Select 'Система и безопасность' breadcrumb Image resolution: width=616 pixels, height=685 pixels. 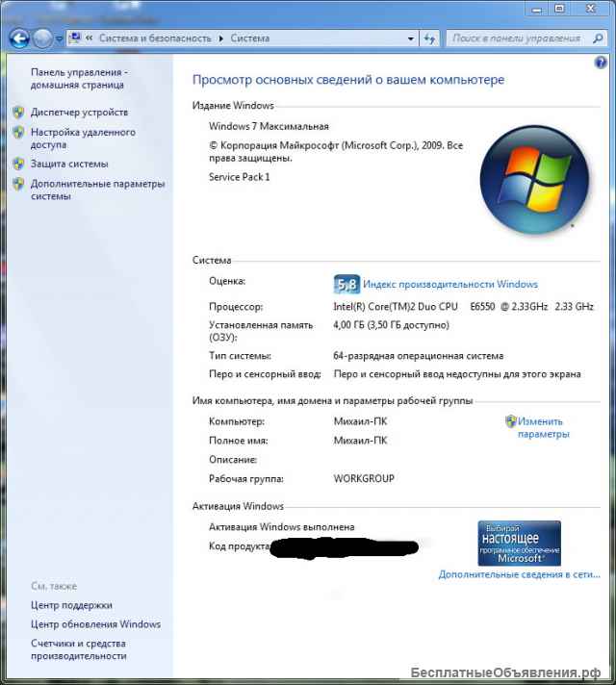(x=155, y=38)
